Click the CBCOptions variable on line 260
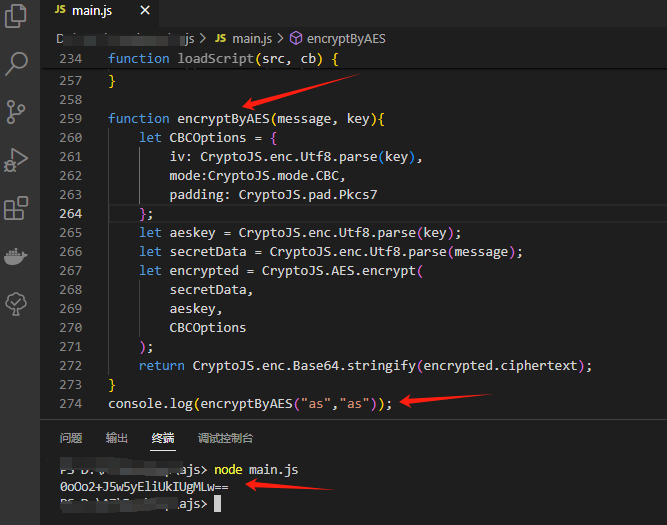Image resolution: width=667 pixels, height=525 pixels. 208,138
